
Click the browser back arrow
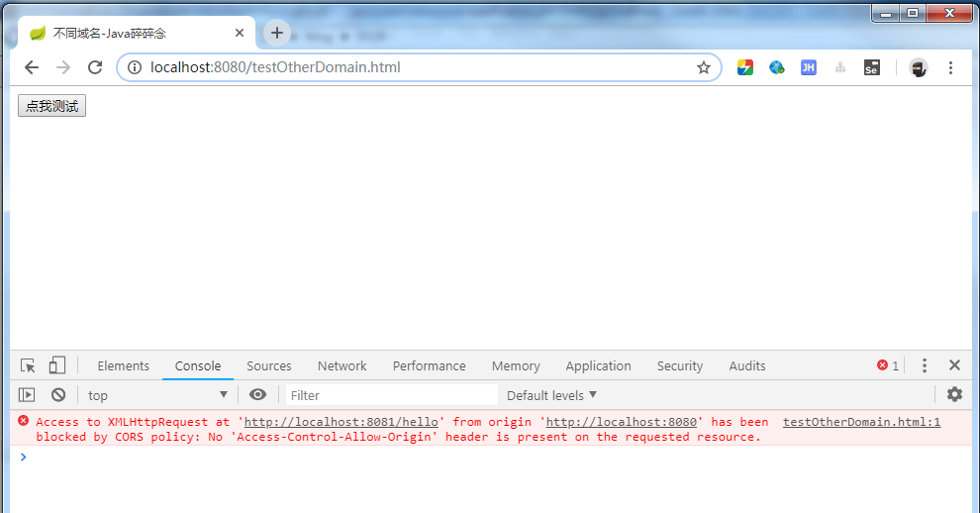[x=32, y=67]
